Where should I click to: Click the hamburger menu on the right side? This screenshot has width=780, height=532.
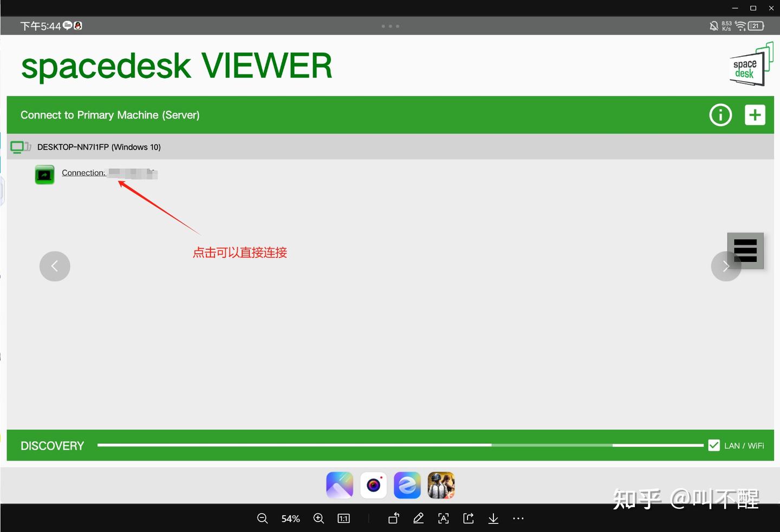[x=745, y=250]
